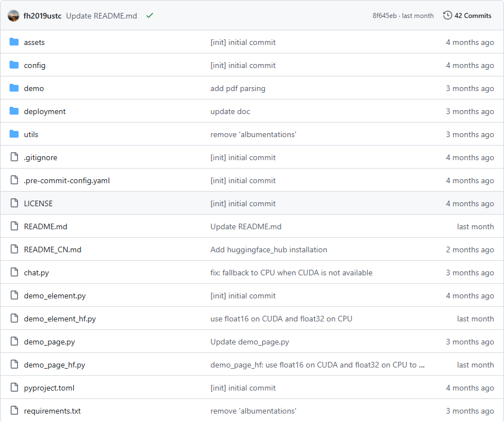
Task: Open the config folder
Action: [34, 65]
